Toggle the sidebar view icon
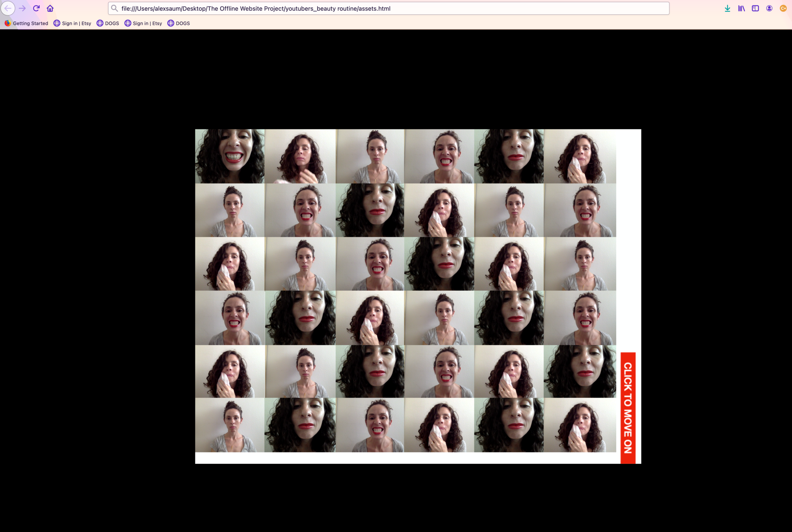This screenshot has width=792, height=532. [x=755, y=8]
